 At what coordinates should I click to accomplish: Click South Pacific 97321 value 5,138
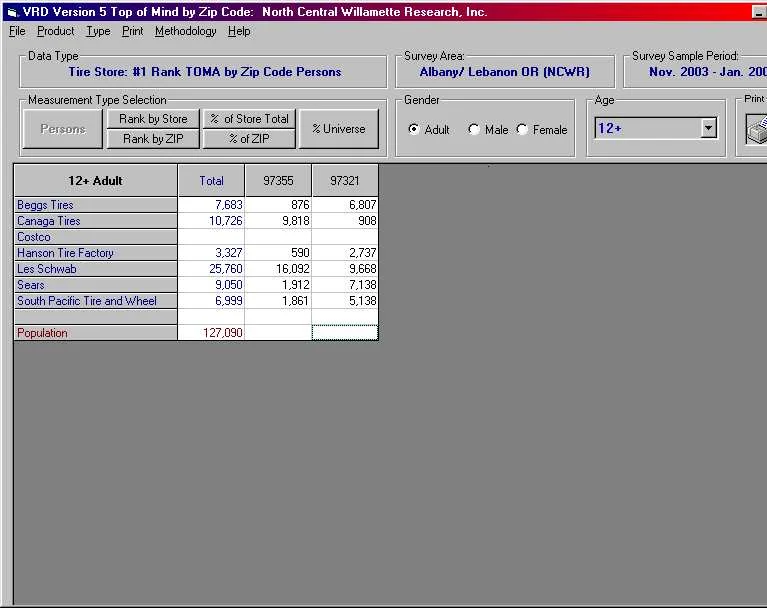point(345,301)
